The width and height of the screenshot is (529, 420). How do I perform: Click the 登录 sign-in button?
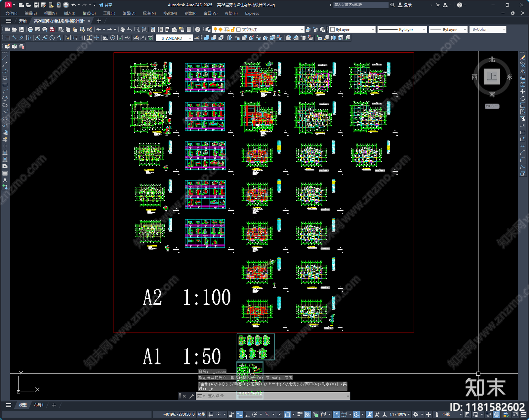405,5
